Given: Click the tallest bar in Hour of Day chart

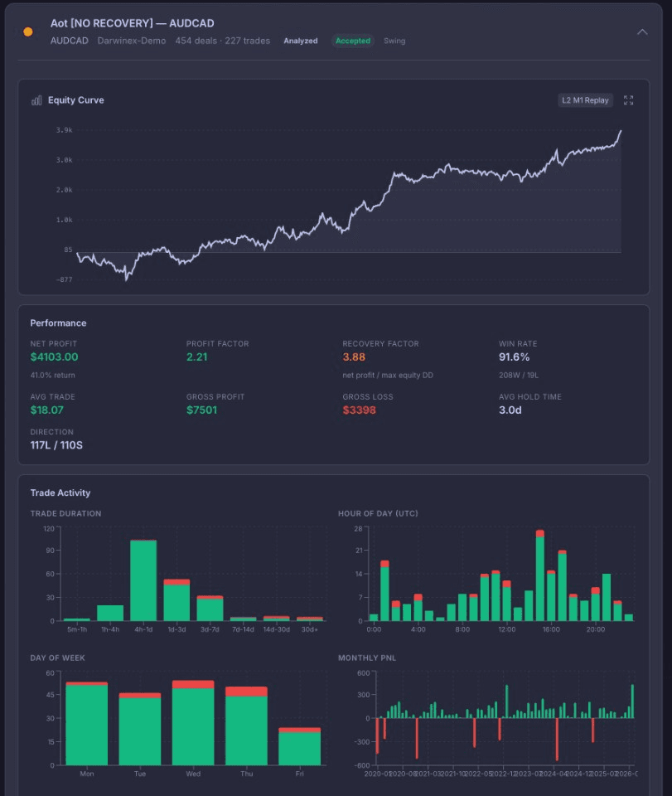Looking at the screenshot, I should tap(540, 575).
